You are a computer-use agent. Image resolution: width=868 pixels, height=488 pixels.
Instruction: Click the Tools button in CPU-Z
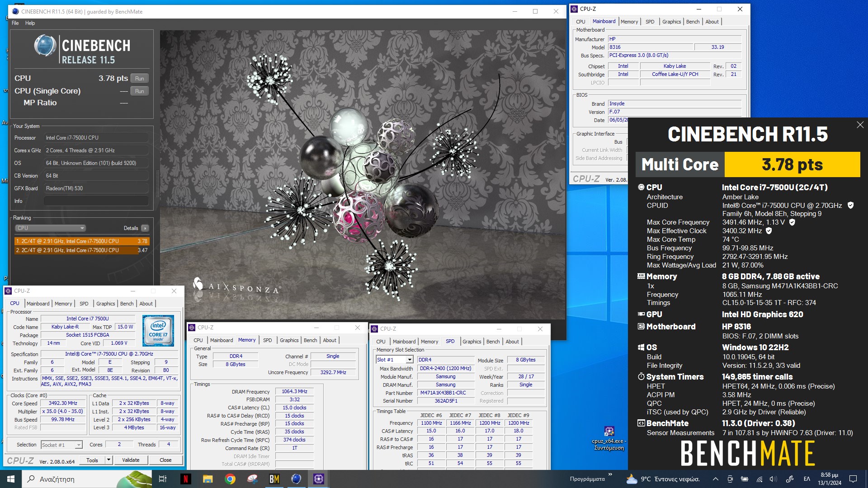coord(92,460)
